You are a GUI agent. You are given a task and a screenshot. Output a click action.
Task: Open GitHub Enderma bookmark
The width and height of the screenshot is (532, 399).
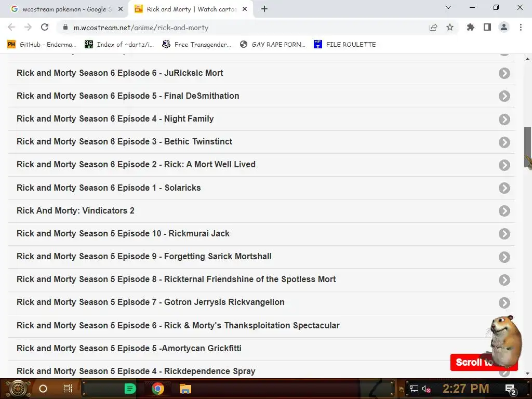[x=42, y=45]
